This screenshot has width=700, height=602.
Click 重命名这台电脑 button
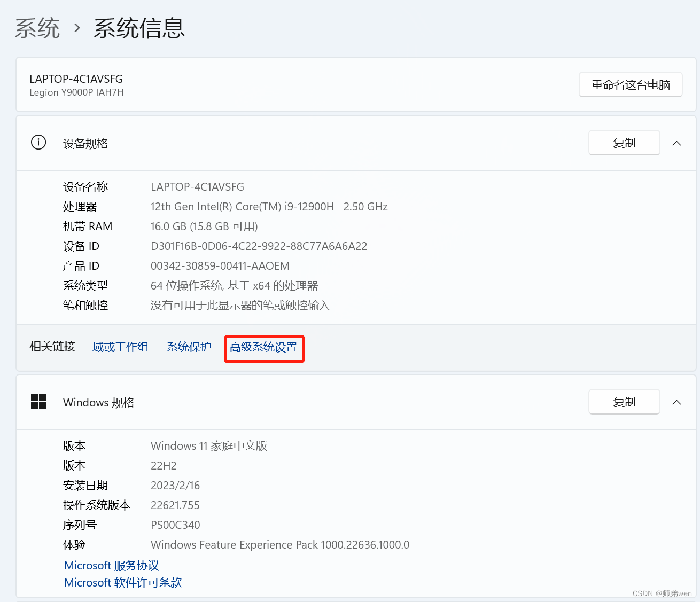(631, 84)
